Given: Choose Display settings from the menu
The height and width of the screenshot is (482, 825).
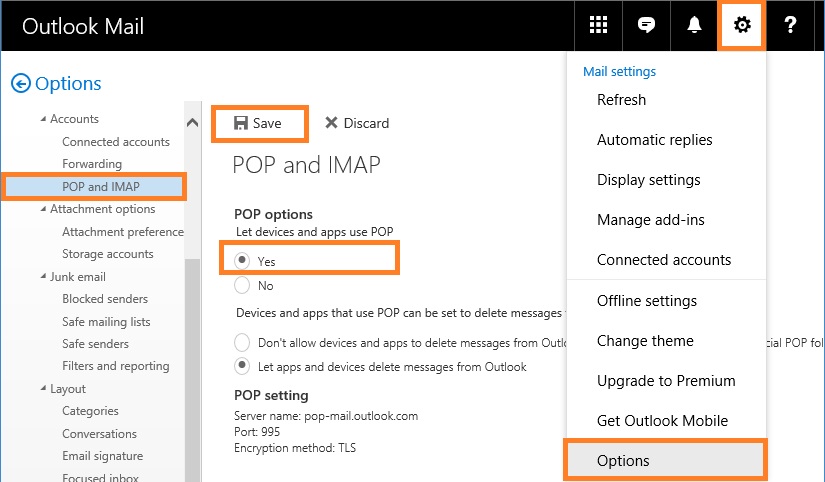Looking at the screenshot, I should pyautogui.click(x=649, y=180).
